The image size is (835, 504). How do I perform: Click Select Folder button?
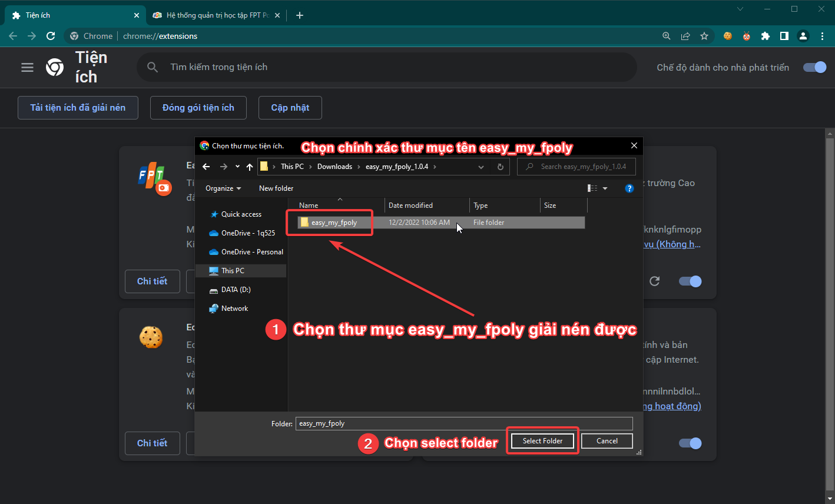pyautogui.click(x=542, y=441)
